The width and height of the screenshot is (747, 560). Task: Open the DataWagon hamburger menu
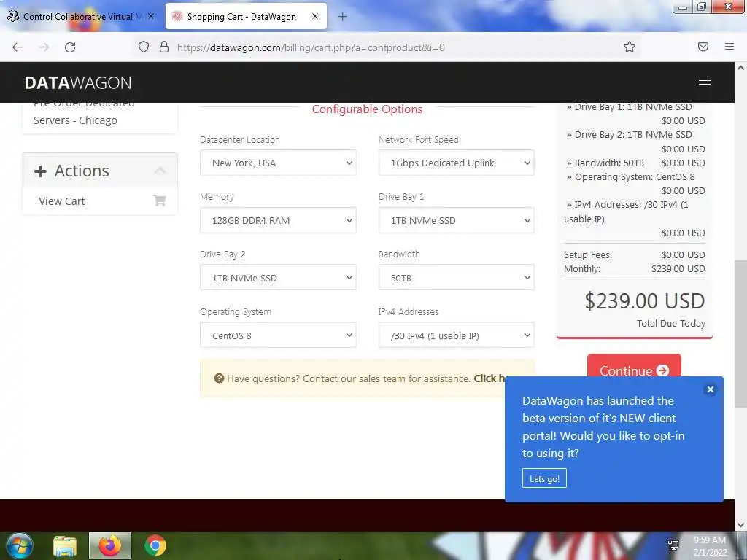[x=705, y=81]
